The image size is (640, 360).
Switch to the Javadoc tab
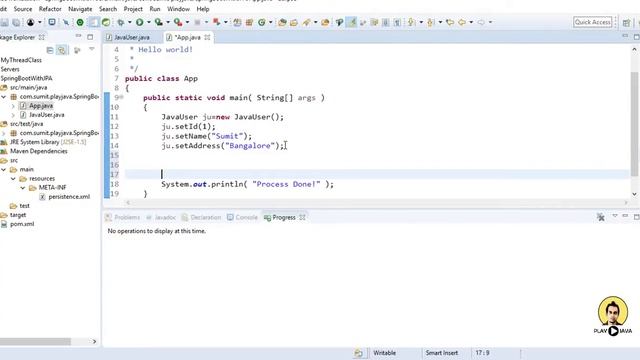point(161,218)
